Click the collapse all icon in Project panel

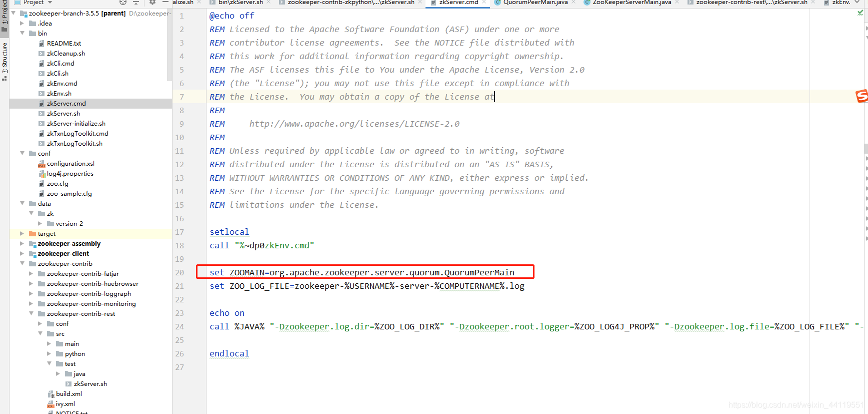pyautogui.click(x=136, y=2)
